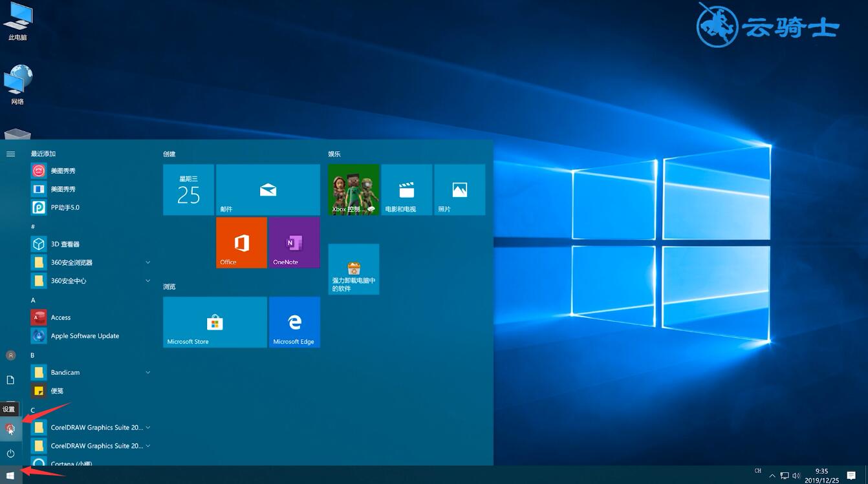The image size is (868, 484).
Task: Click the volume speaker tray icon
Action: (796, 476)
